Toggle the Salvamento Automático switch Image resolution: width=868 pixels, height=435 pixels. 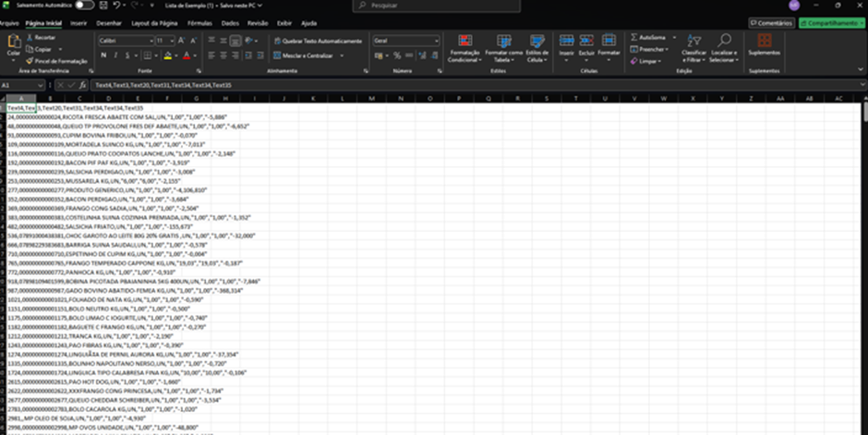coord(85,5)
